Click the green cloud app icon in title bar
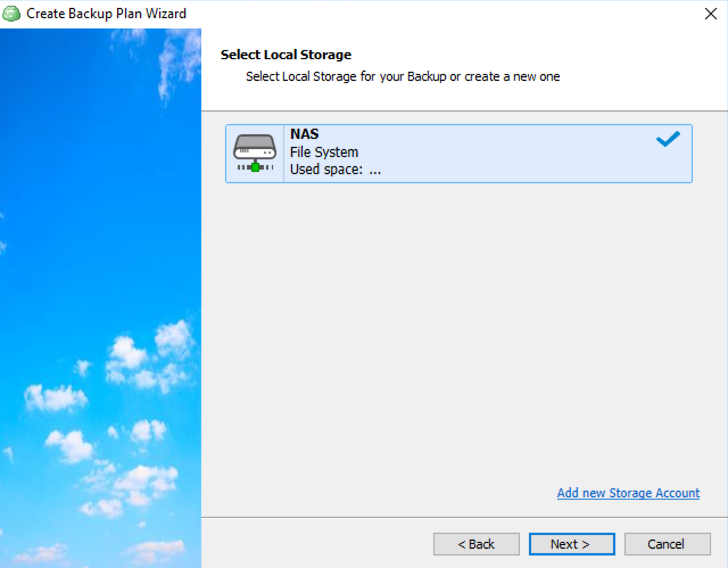 click(11, 14)
